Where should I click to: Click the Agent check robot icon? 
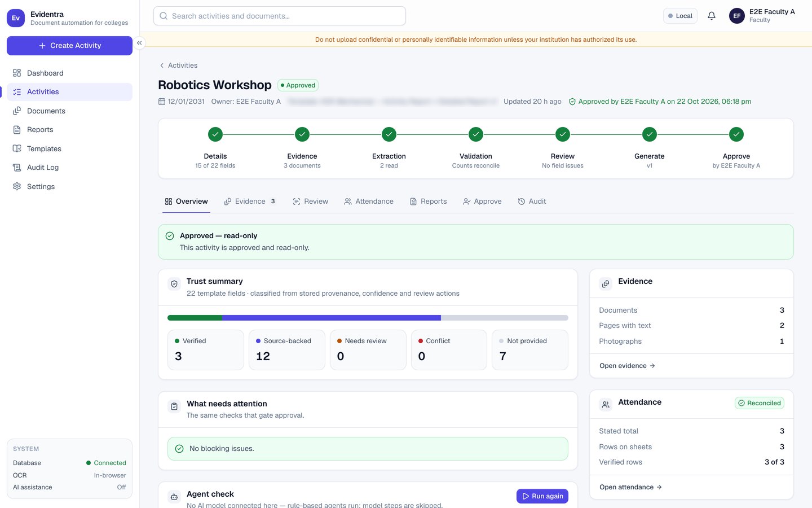(x=174, y=497)
